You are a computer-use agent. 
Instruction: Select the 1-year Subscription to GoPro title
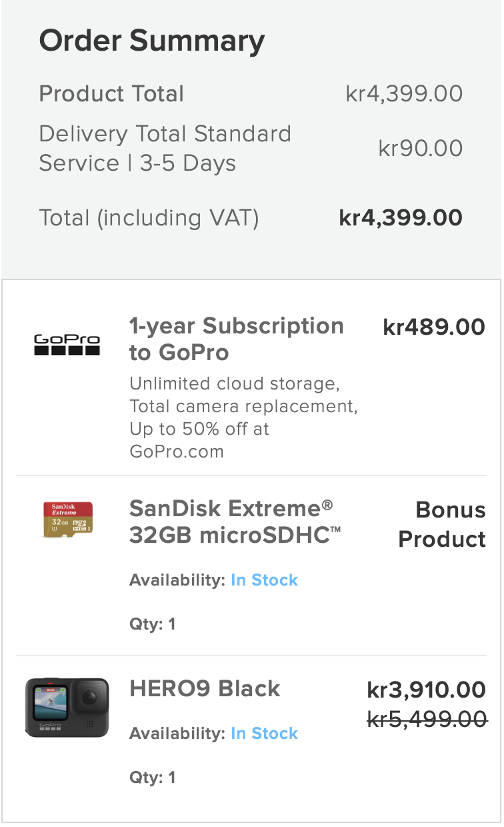[x=237, y=339]
